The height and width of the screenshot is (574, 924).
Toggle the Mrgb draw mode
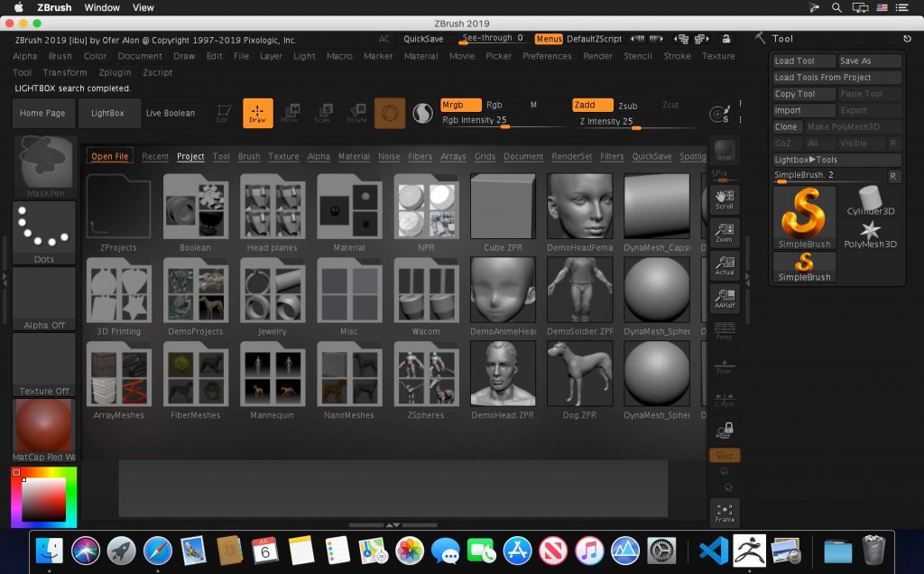tap(459, 106)
